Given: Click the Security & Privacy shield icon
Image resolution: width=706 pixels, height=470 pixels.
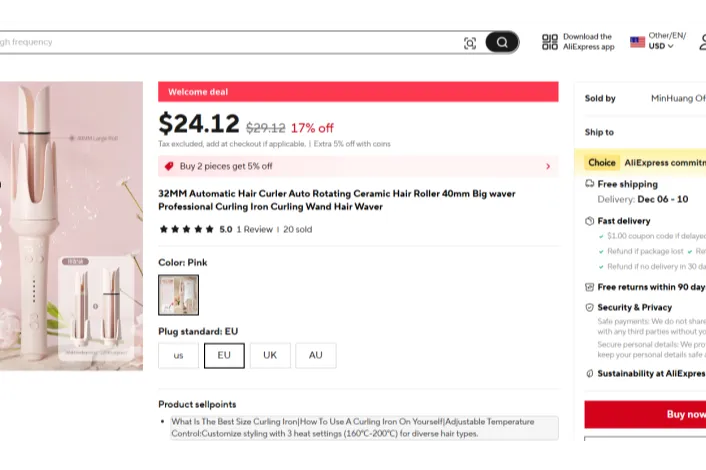Looking at the screenshot, I should (x=589, y=307).
